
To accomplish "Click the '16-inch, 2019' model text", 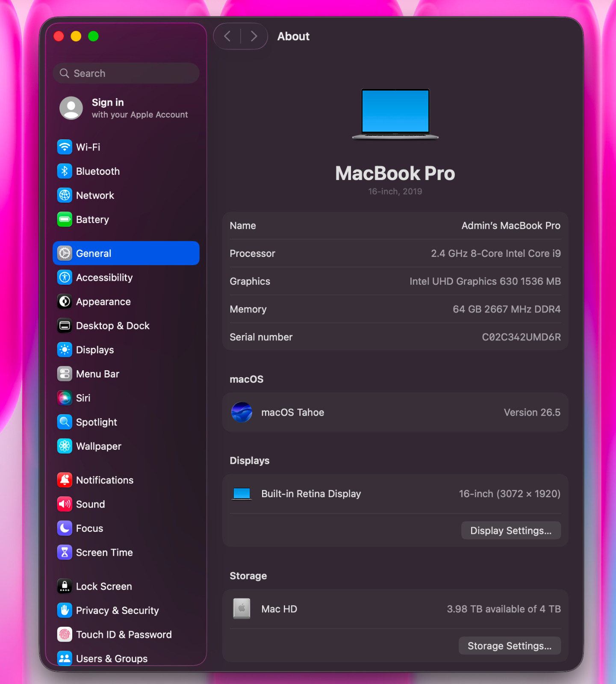I will tap(395, 192).
